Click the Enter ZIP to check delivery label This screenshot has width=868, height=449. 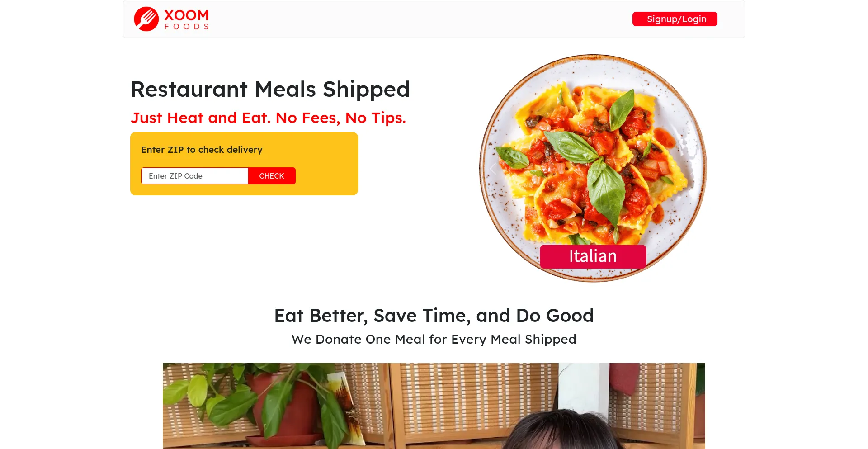pos(202,150)
